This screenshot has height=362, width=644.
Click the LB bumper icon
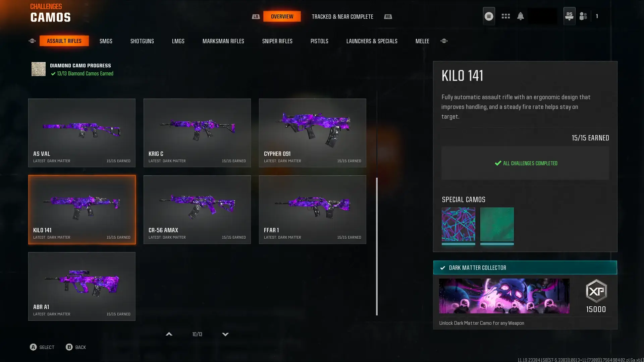pyautogui.click(x=256, y=16)
